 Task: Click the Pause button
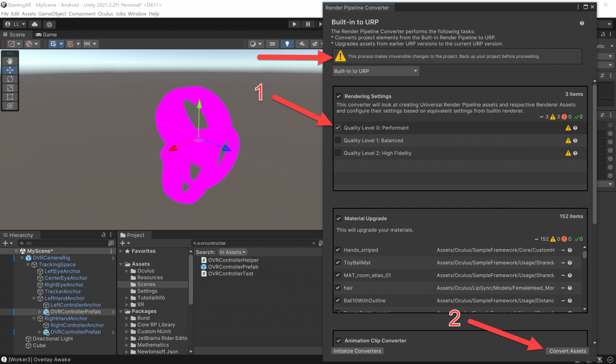(x=307, y=24)
